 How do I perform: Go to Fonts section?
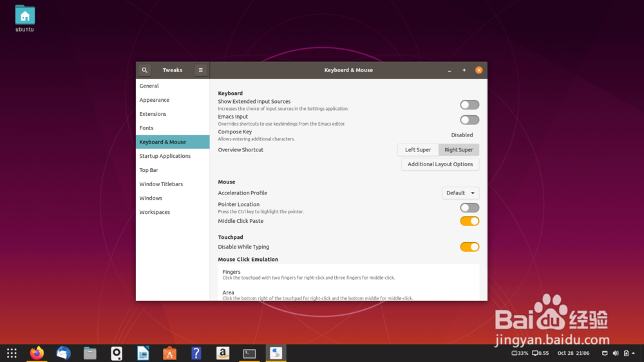[x=173, y=128]
